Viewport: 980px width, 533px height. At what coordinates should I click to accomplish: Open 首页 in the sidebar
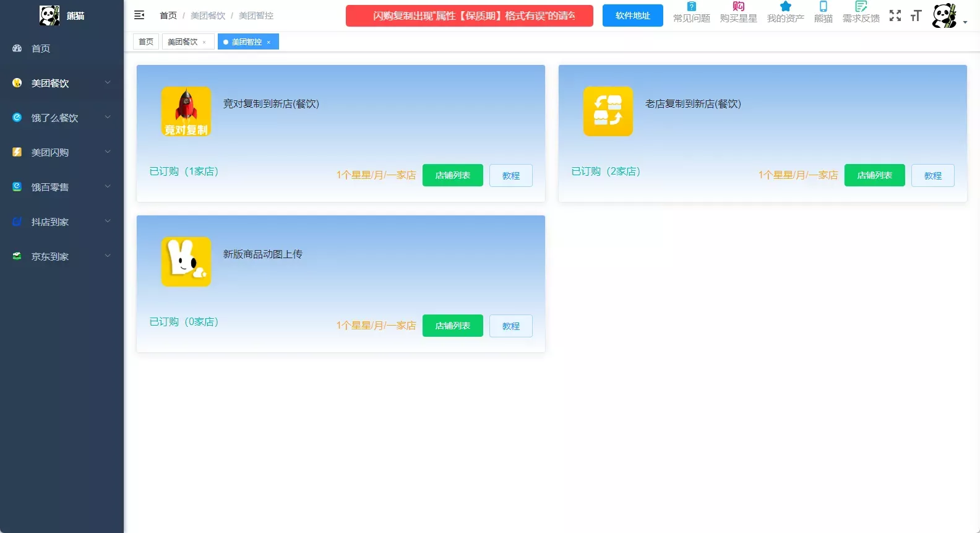tap(62, 48)
